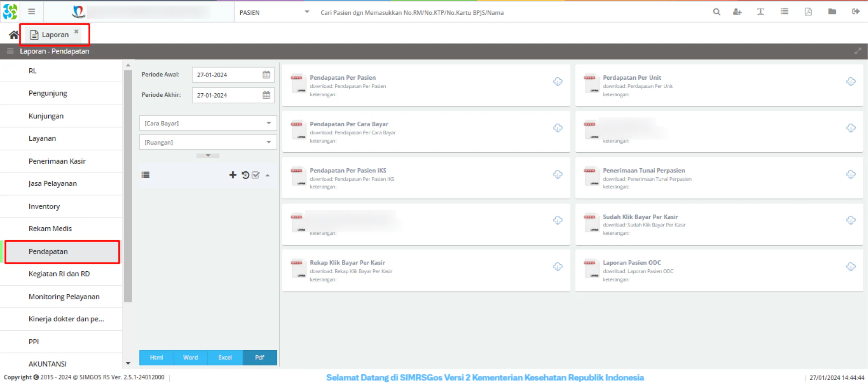Toggle the check-all checkbox icon in the filter toolbar
The image size is (868, 385).
pyautogui.click(x=256, y=175)
